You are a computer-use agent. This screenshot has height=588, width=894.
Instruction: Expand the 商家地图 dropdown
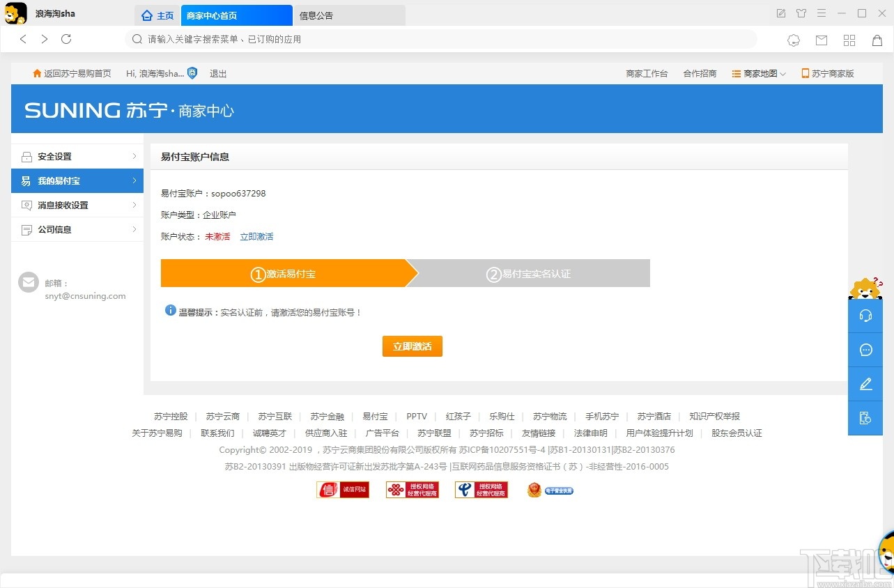(x=758, y=73)
